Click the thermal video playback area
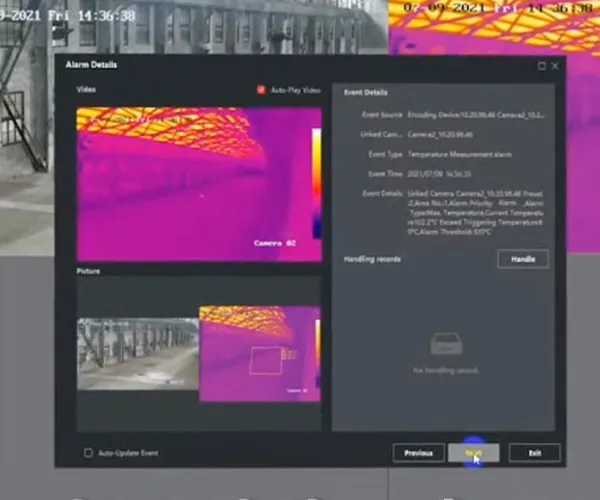Viewport: 600px width, 500px height. (190, 180)
